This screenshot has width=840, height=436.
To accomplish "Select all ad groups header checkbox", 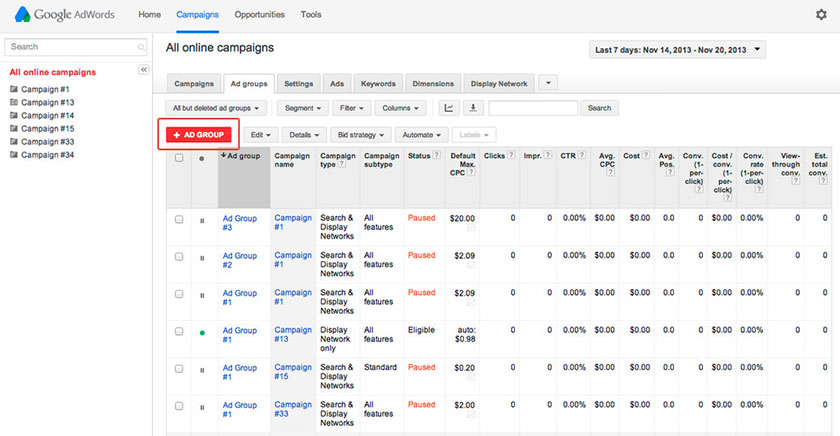I will (x=179, y=157).
